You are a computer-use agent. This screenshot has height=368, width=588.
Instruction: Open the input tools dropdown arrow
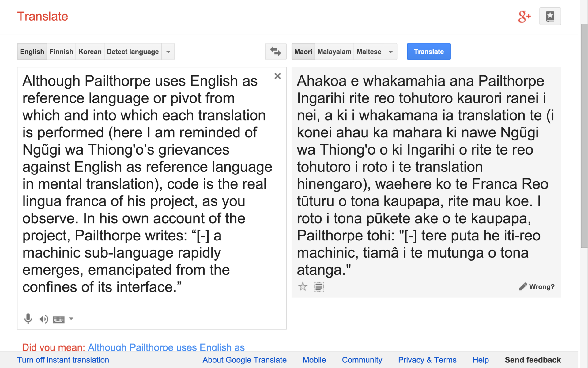click(71, 319)
